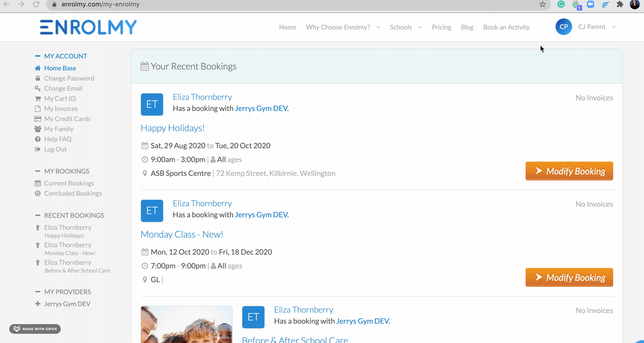The width and height of the screenshot is (644, 343).
Task: Open Why Choose Enrolmy? menu
Action: (338, 27)
